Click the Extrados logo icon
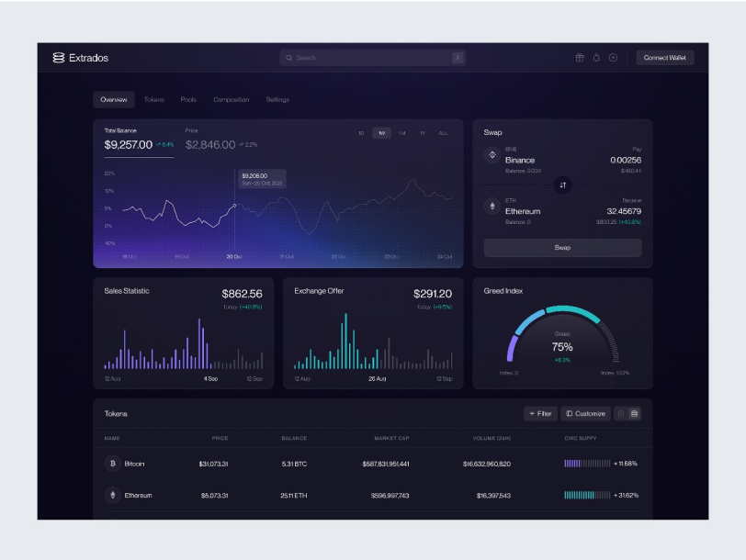Screen dimensions: 746x560 point(57,57)
